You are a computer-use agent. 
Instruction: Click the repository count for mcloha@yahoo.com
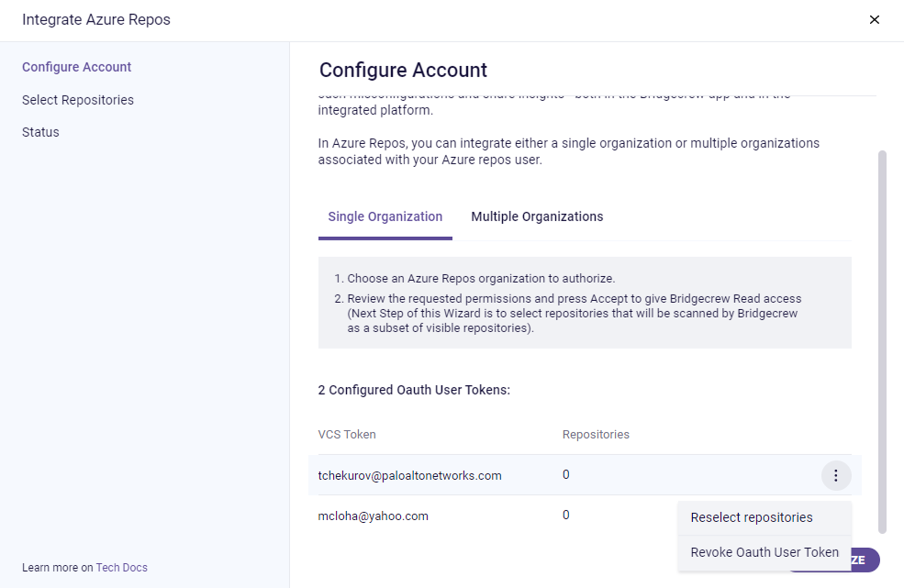(x=566, y=516)
